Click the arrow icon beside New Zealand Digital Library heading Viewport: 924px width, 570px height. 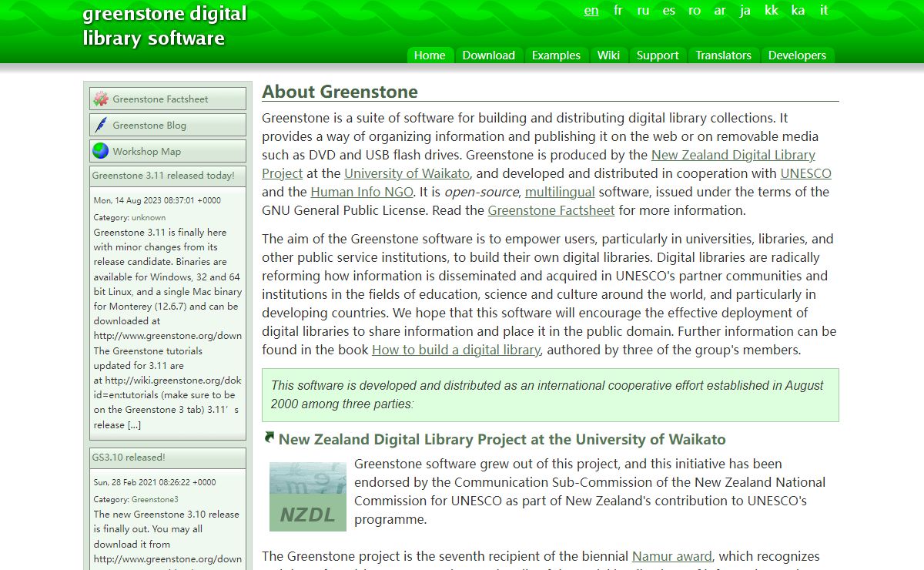click(x=269, y=438)
